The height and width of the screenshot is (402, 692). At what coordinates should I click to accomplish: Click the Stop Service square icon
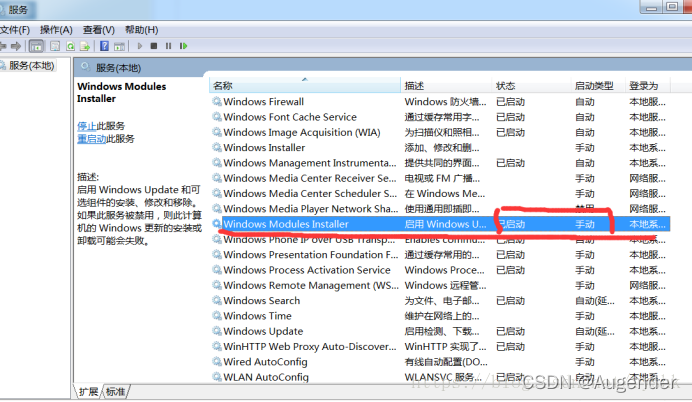154,46
